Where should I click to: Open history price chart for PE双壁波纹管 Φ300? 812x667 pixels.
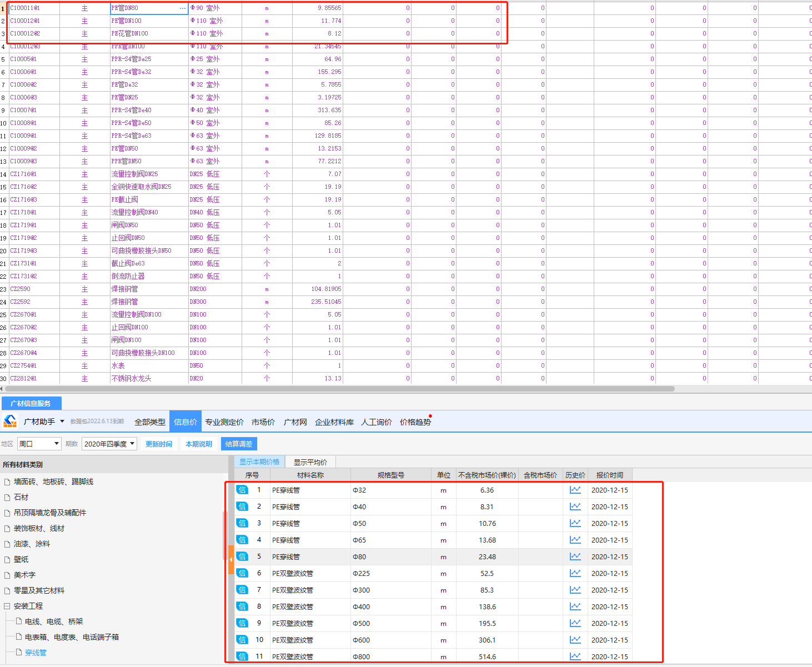(x=575, y=590)
